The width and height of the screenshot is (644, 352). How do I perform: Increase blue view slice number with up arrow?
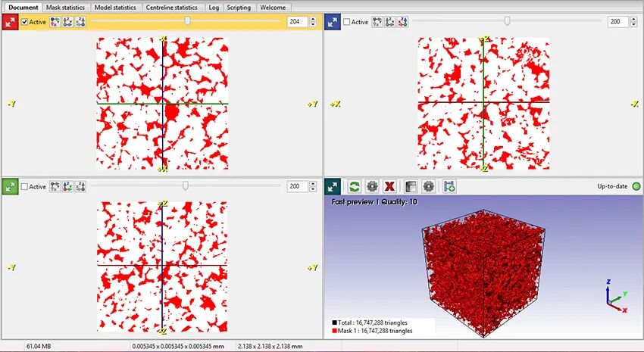click(x=633, y=19)
